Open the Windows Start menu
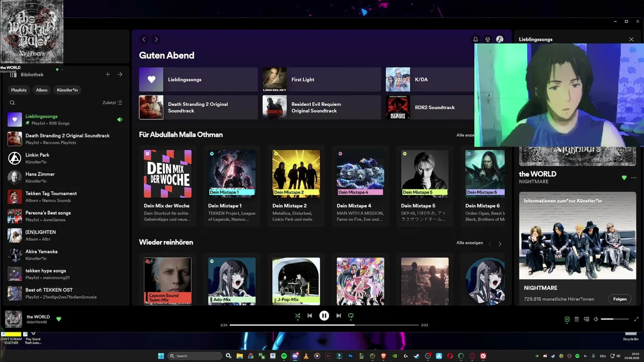 click(161, 356)
